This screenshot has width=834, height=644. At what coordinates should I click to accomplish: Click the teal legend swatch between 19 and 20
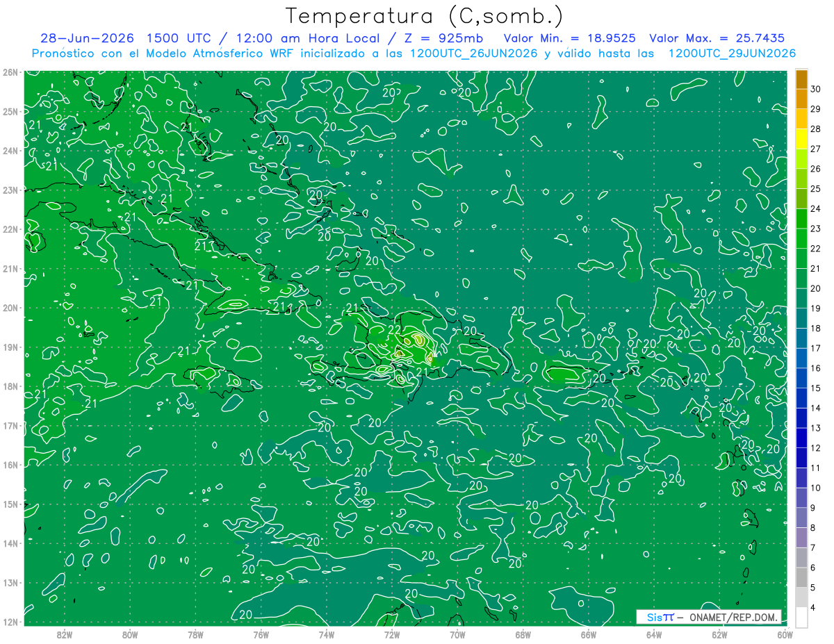(801, 298)
